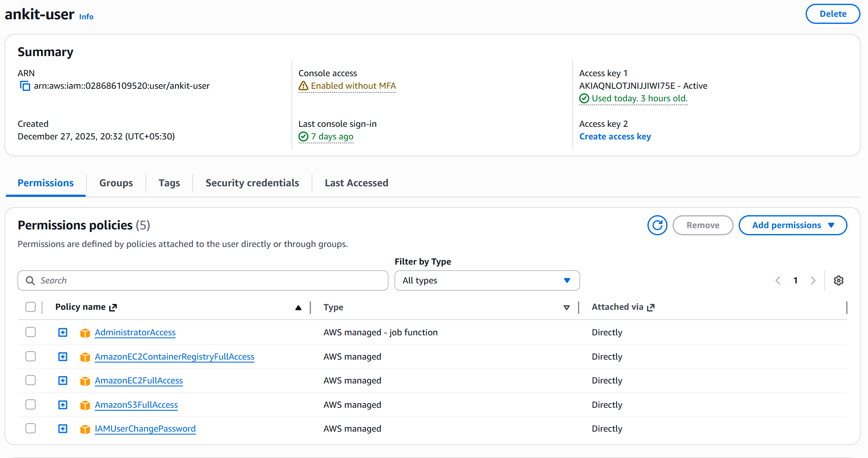Click the AdministratorAccess orange policy cube icon
This screenshot has height=458, width=868.
point(85,333)
